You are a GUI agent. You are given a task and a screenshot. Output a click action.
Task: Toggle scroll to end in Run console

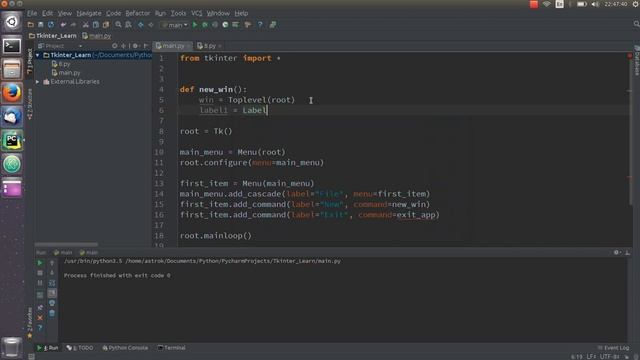52,293
